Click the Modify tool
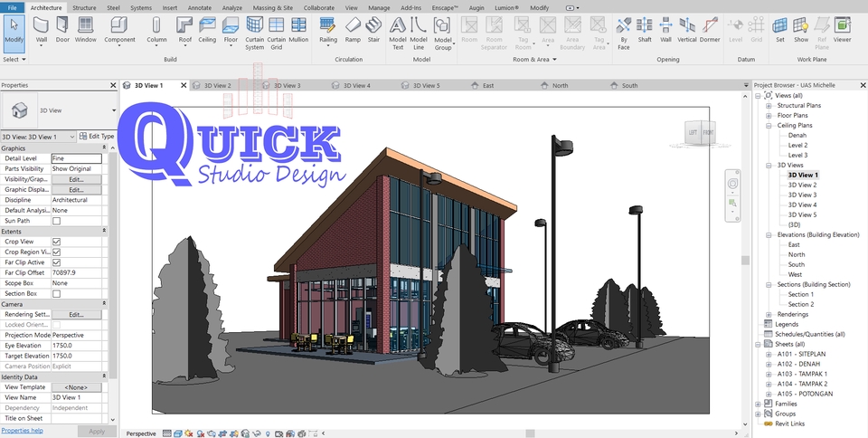This screenshot has height=438, width=868. pyautogui.click(x=14, y=33)
